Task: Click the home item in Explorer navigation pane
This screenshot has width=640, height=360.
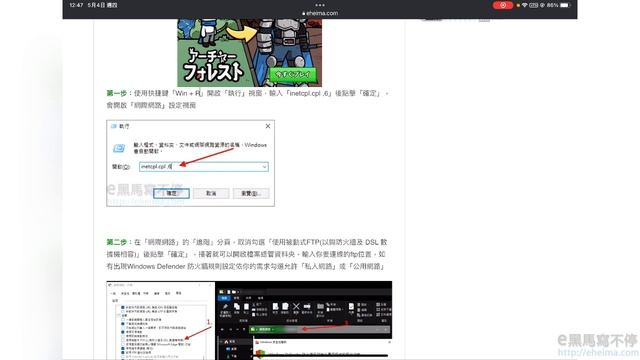Action: (230, 342)
